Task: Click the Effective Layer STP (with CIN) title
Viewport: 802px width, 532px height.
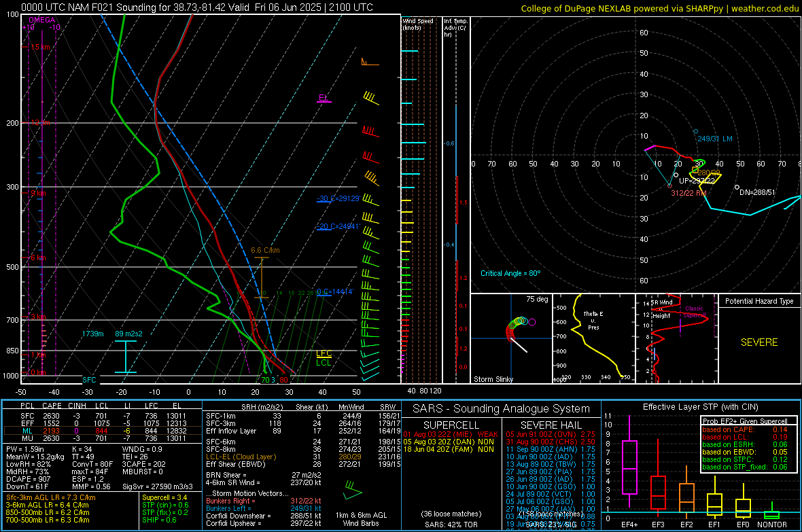Action: [700, 407]
